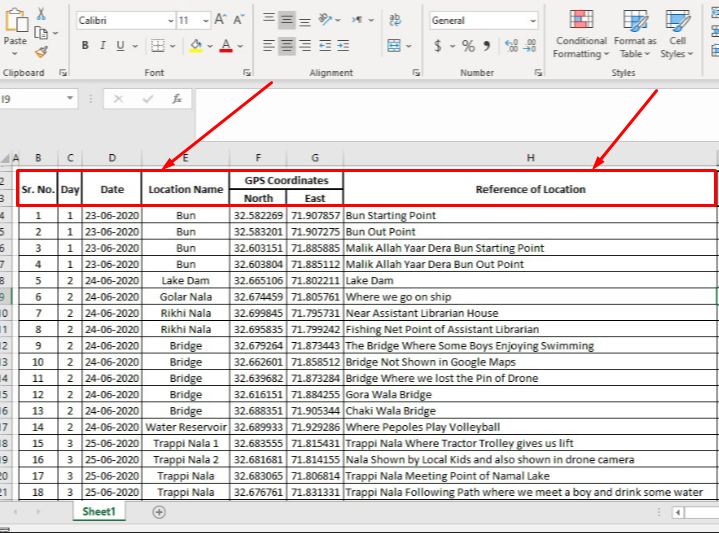Apply accounting dollar format
This screenshot has width=719, height=533.
[438, 45]
